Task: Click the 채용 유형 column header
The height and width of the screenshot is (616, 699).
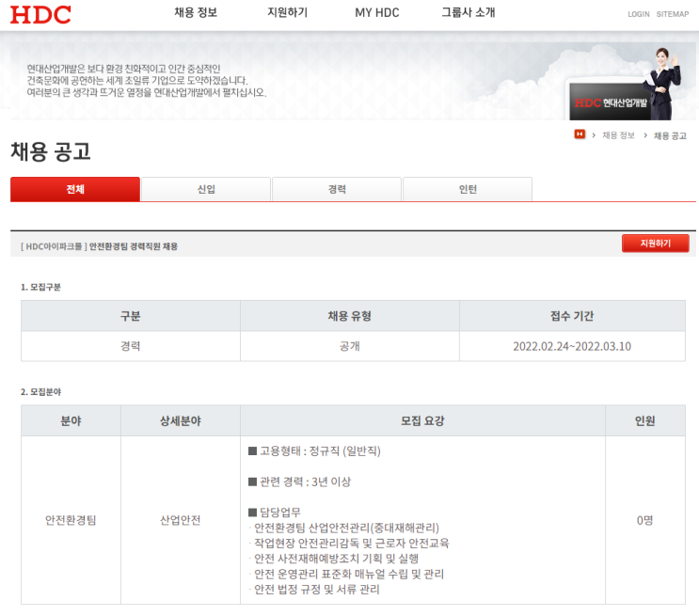Action: (x=350, y=316)
